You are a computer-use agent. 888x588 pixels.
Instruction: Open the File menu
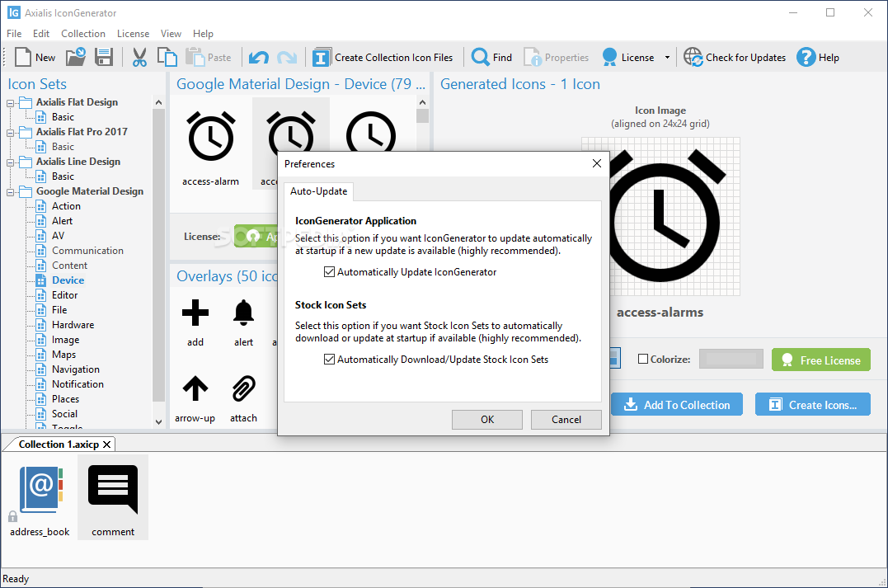(x=14, y=34)
